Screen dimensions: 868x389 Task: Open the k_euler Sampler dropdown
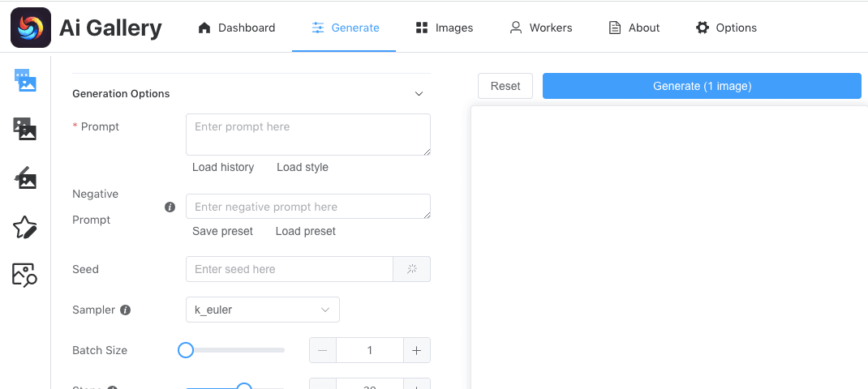coord(263,310)
